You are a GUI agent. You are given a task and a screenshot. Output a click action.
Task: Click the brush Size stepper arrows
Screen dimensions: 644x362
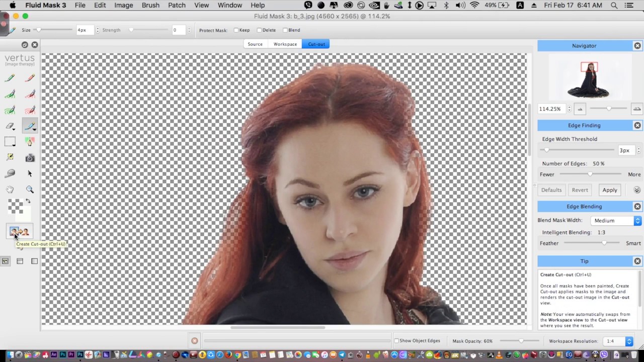pos(98,30)
